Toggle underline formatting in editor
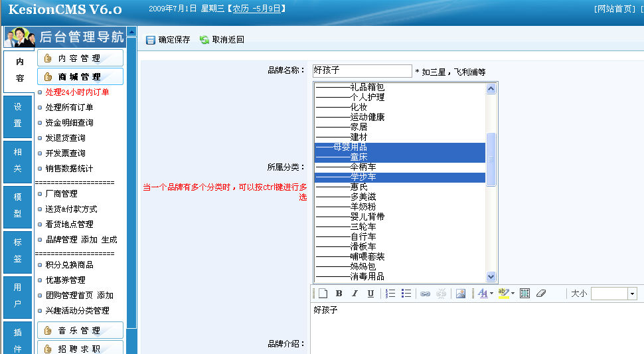The image size is (644, 354). [370, 293]
